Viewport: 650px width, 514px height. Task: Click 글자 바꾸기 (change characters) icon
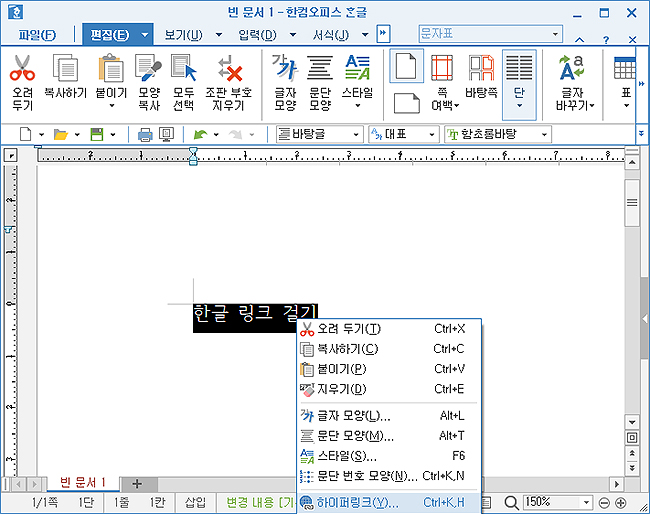click(x=572, y=68)
